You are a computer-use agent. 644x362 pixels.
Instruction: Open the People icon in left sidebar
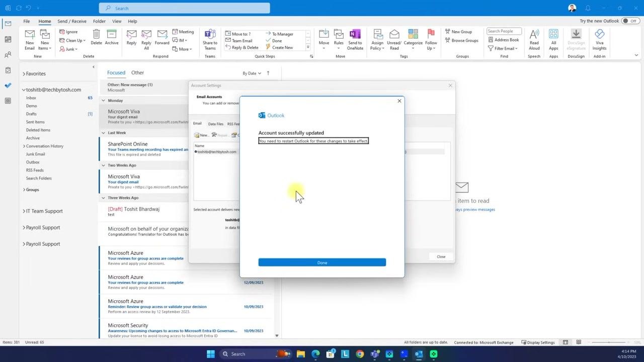click(8, 55)
